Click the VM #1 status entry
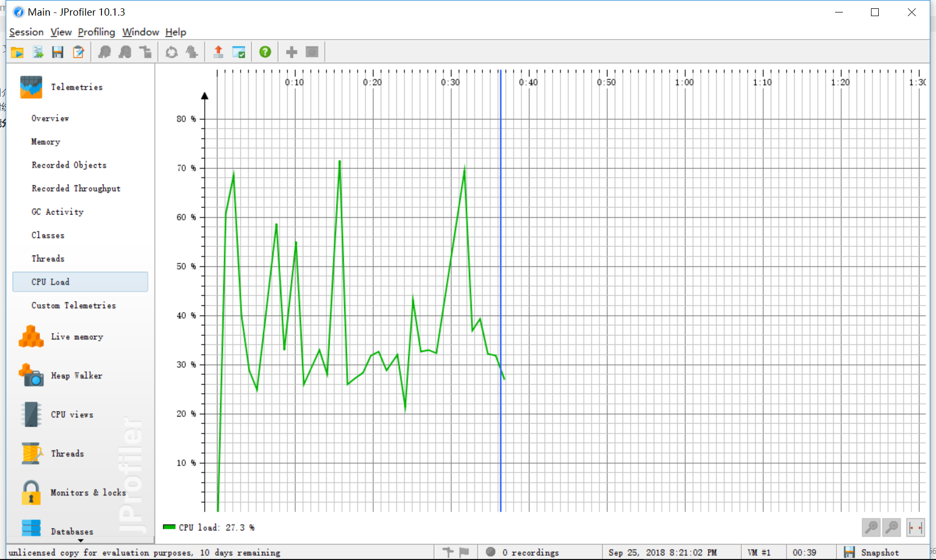Image resolution: width=936 pixels, height=560 pixels. 759,552
